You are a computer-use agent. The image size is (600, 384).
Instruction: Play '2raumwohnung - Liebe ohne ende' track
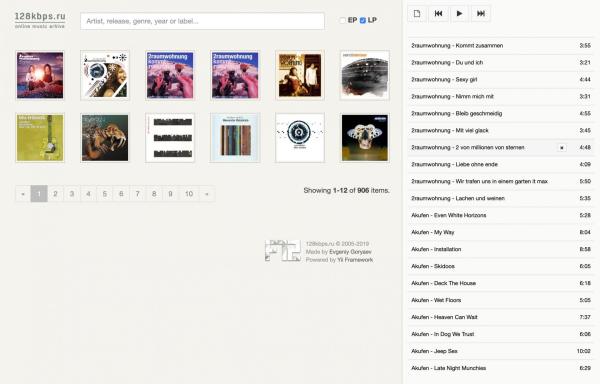[x=501, y=164]
